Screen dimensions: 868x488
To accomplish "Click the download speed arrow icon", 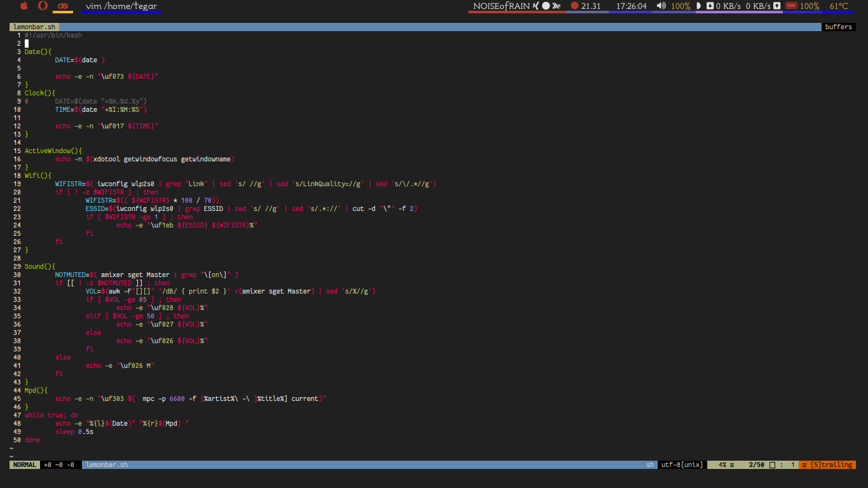I will [x=710, y=6].
